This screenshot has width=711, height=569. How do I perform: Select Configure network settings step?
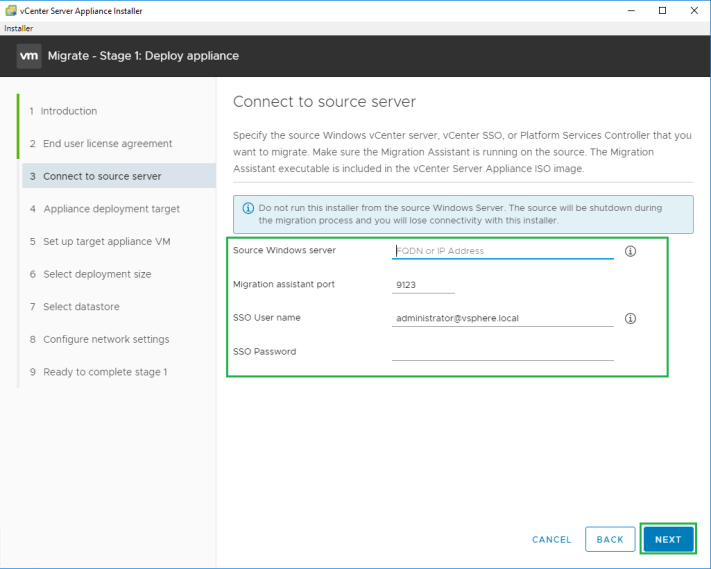click(x=106, y=340)
